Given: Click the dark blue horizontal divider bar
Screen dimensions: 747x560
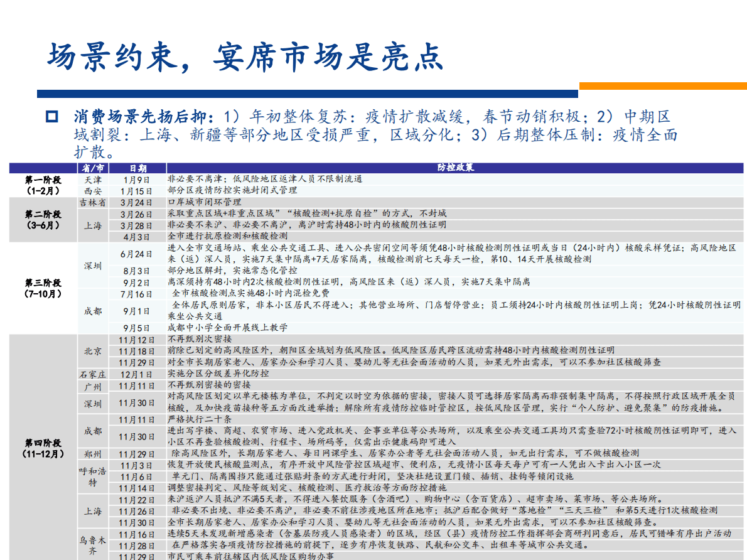Looking at the screenshot, I should click(x=308, y=94).
